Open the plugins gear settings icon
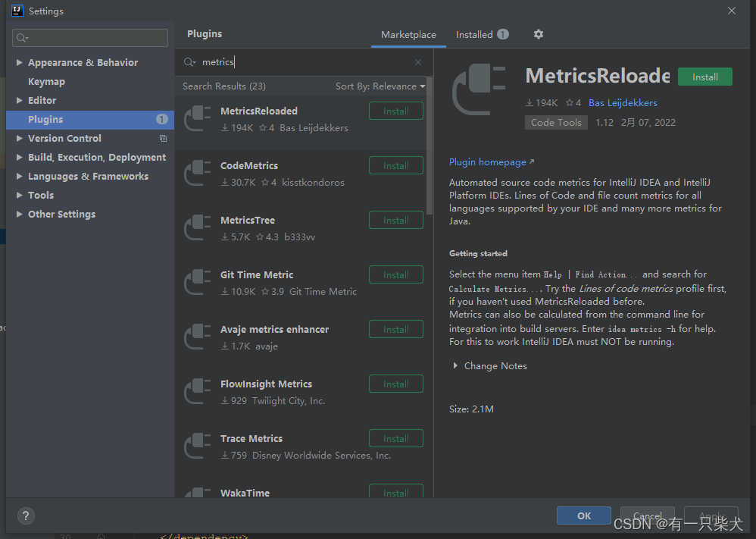The image size is (756, 539). 539,34
